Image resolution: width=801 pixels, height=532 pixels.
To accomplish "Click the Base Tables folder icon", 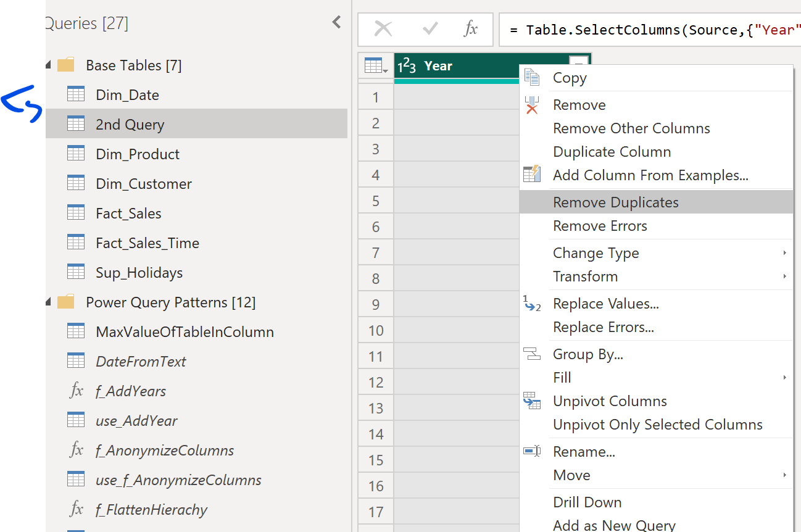I will click(x=66, y=65).
